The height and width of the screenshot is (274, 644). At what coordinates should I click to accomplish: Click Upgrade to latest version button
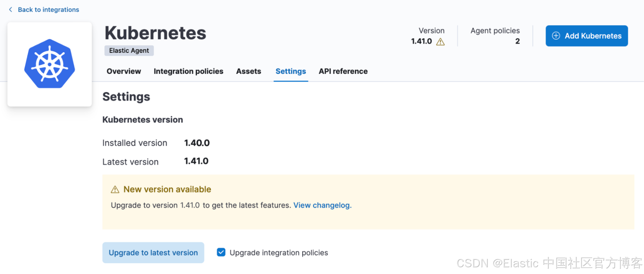pyautogui.click(x=153, y=253)
